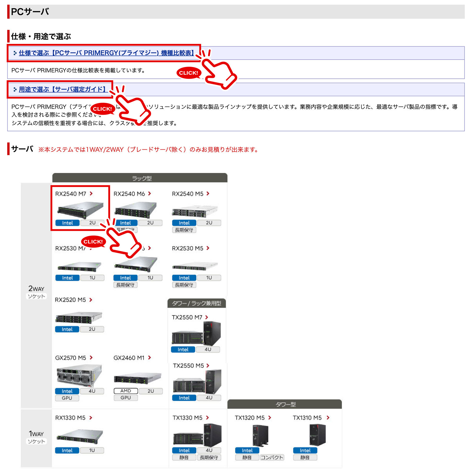Viewport: 472px width, 476px height.
Task: Click the タワー型 category header
Action: [285, 404]
